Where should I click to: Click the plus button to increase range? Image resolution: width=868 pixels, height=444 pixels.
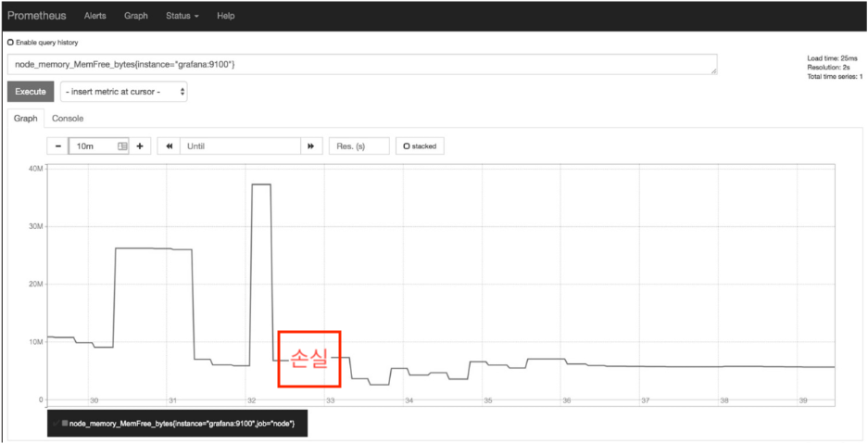point(140,146)
